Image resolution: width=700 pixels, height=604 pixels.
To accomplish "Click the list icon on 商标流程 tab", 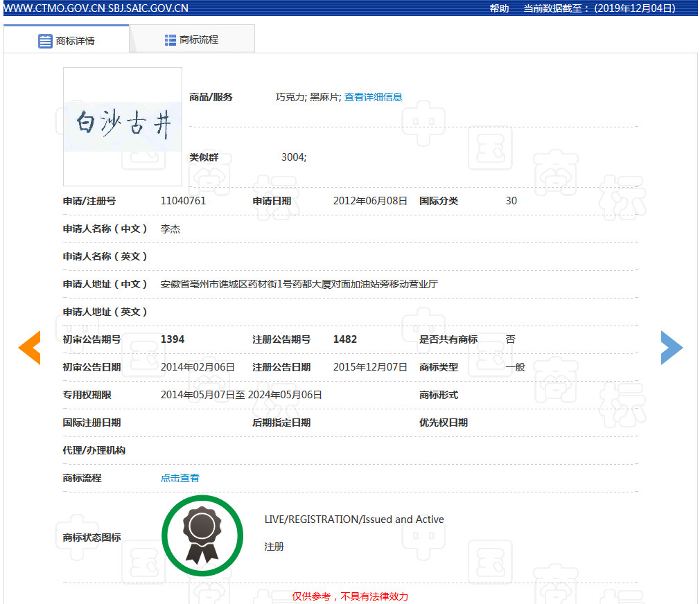I will click(x=170, y=39).
